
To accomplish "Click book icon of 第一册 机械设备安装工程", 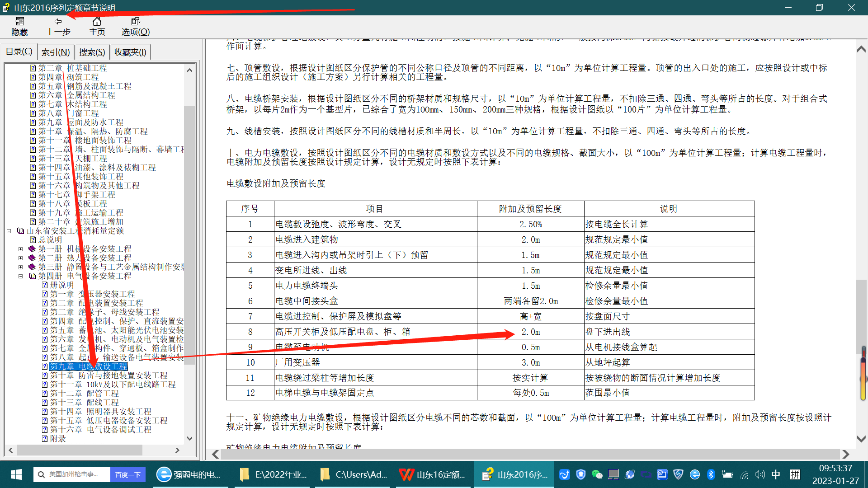I will [32, 249].
